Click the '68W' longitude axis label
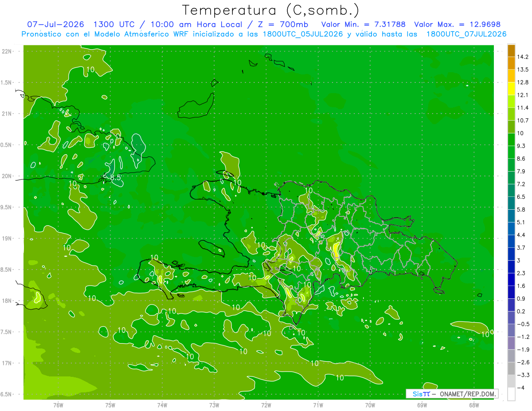532x411 pixels. point(474,405)
